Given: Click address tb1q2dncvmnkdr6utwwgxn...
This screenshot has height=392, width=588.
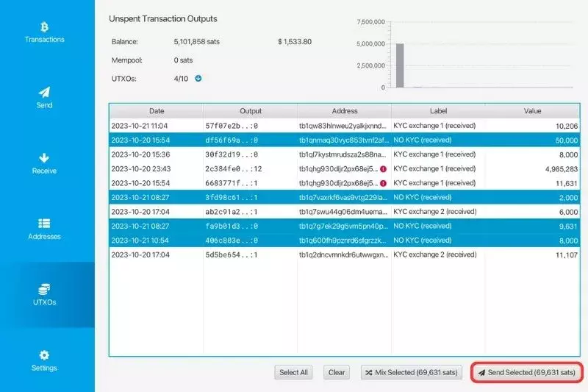Looking at the screenshot, I should pos(343,254).
